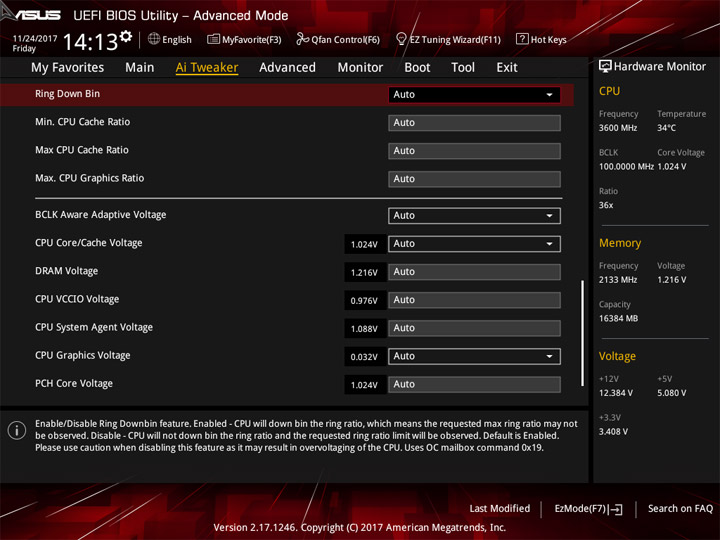
Task: Open the BCLK Aware Adaptive Voltage dropdown
Action: (474, 216)
